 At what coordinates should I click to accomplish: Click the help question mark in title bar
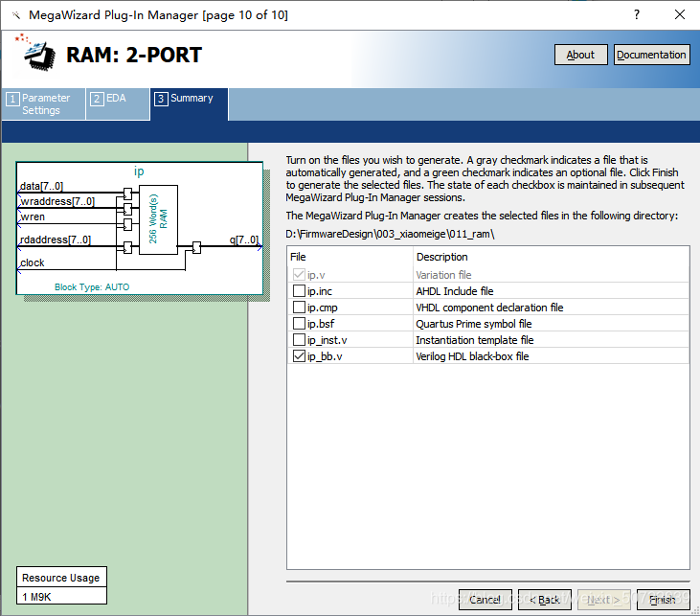[x=637, y=14]
